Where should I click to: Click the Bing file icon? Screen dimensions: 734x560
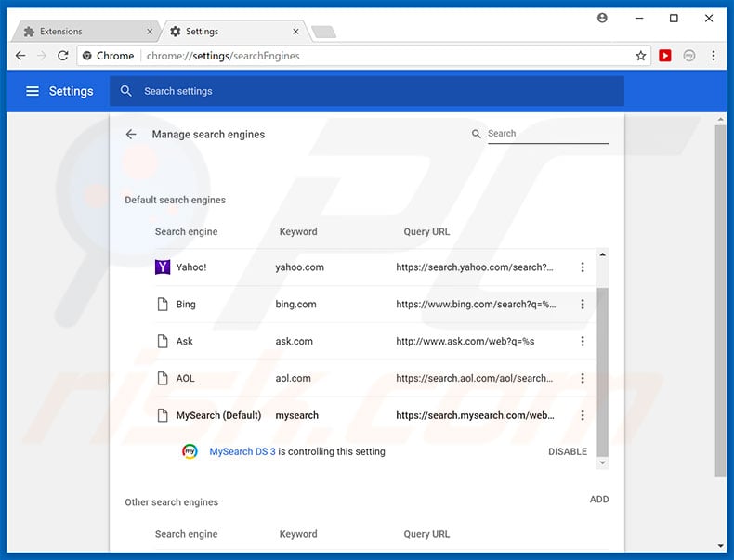click(163, 304)
